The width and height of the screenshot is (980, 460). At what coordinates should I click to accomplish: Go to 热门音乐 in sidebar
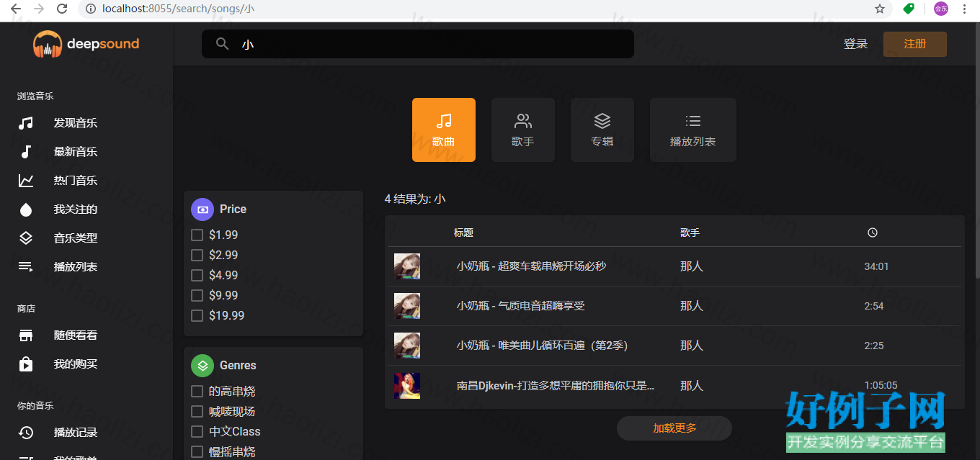pos(76,181)
